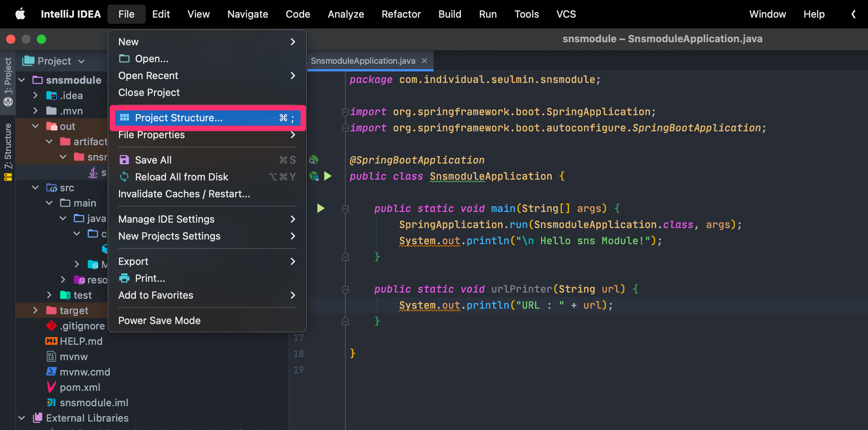The height and width of the screenshot is (430, 868).
Task: Select the pom.xml Maven file
Action: click(x=80, y=387)
